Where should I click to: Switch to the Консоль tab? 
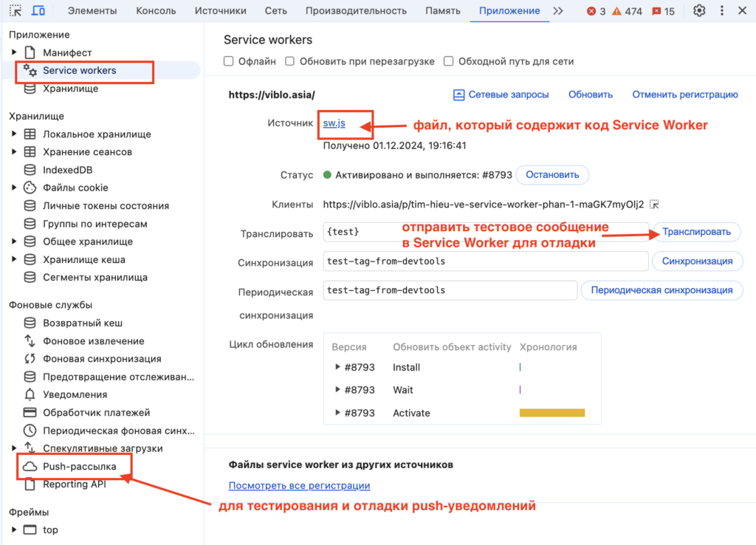(156, 10)
